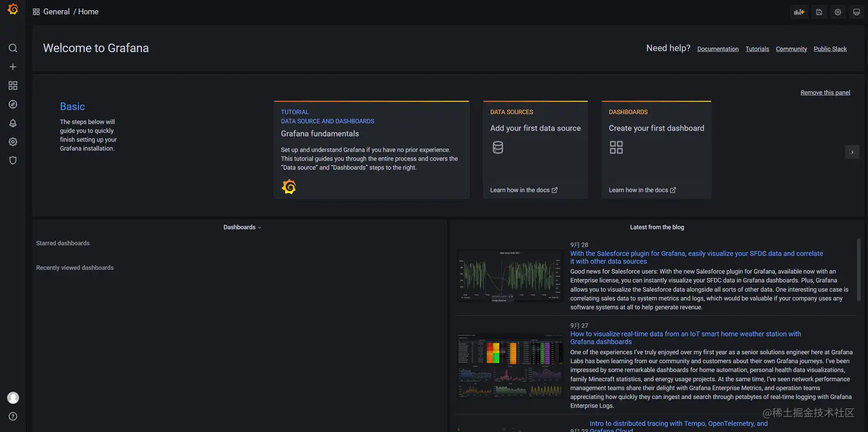This screenshot has width=868, height=432.
Task: Open the Public Slack link
Action: click(x=830, y=49)
